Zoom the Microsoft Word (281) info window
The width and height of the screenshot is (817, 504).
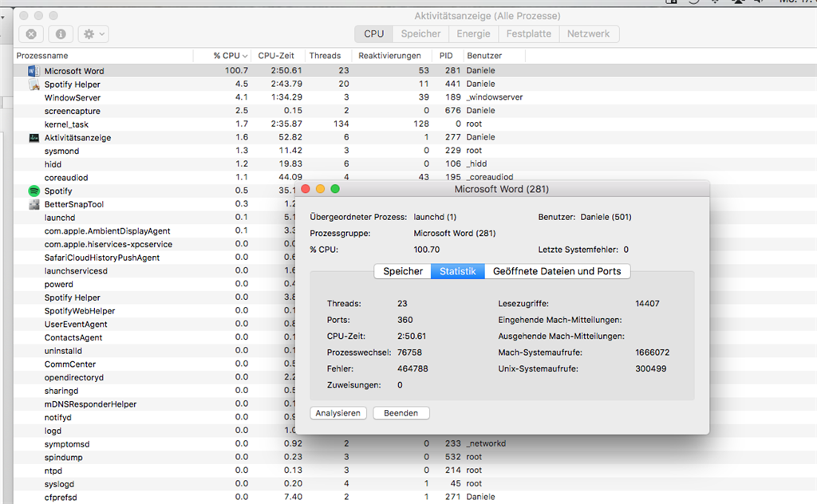[x=335, y=189]
